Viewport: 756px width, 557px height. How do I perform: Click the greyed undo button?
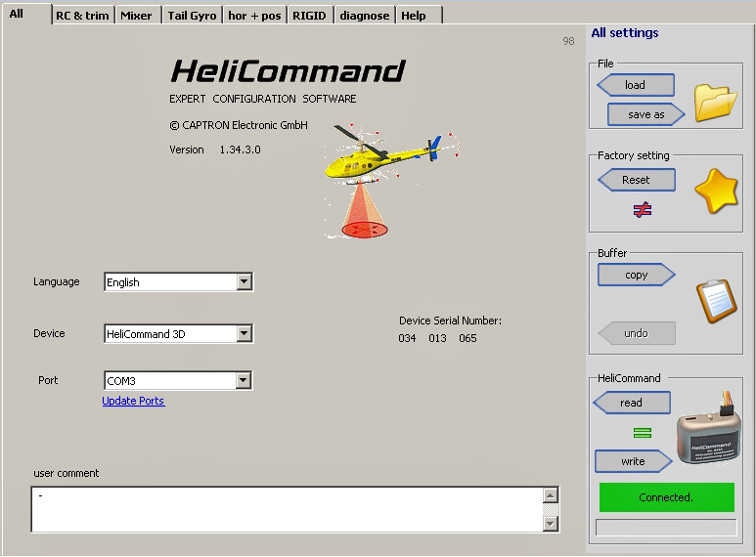(637, 333)
